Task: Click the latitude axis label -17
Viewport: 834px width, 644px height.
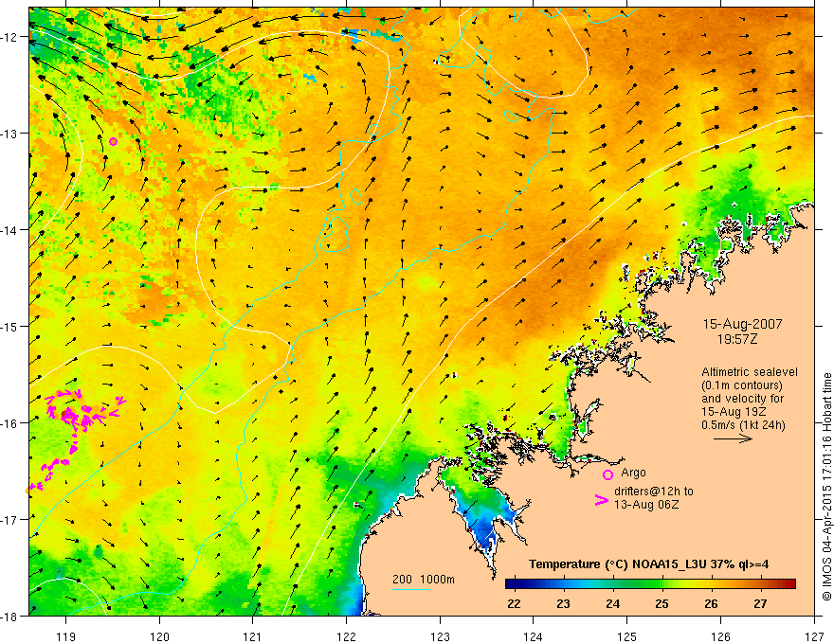Action: tap(9, 520)
